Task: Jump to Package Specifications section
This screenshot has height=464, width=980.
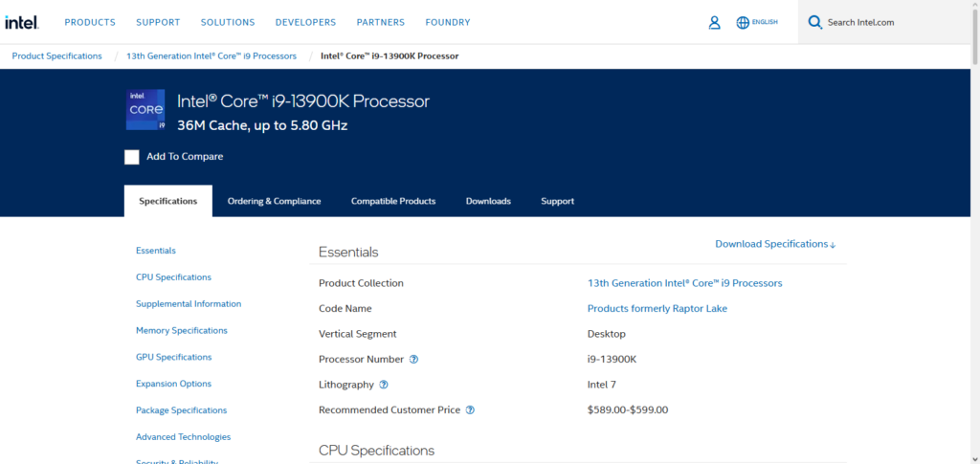Action: coord(181,410)
